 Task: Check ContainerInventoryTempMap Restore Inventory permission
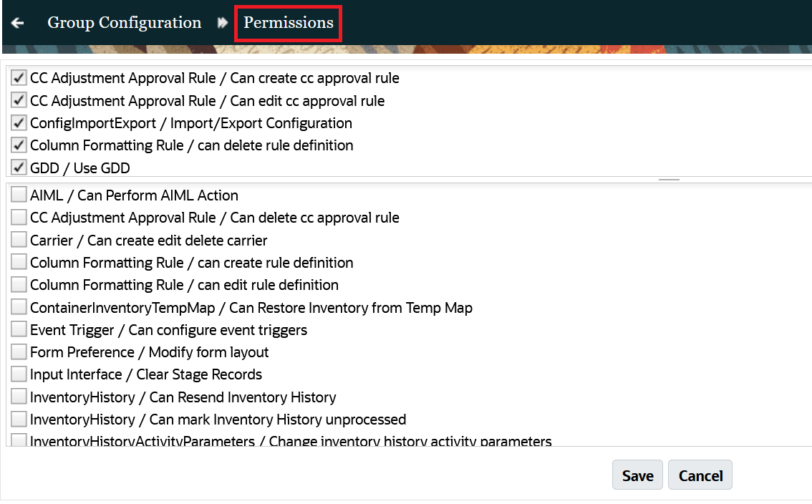click(x=19, y=306)
